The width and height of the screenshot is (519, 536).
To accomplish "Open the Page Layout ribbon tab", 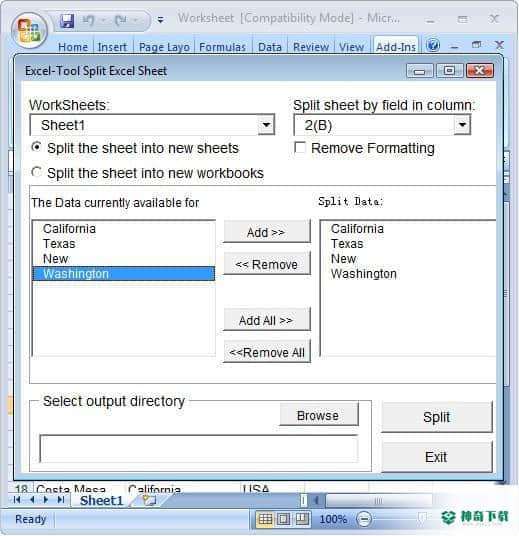I will (164, 47).
